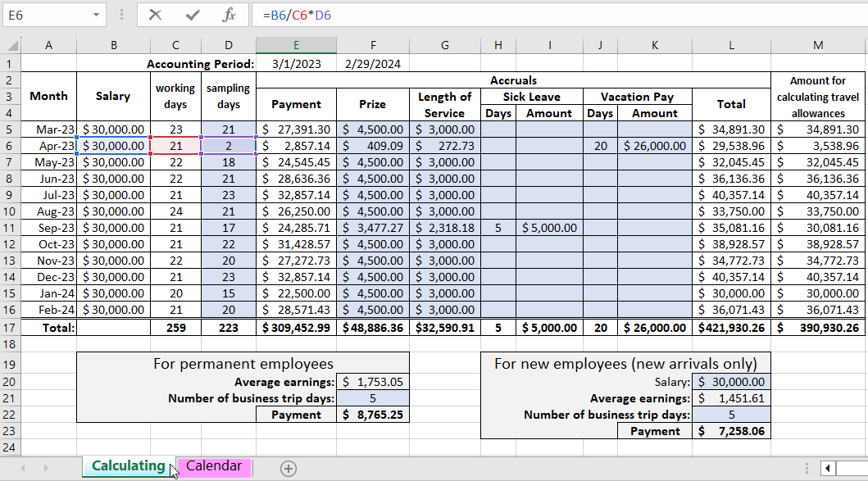Select the column E header
The width and height of the screenshot is (868, 481).
(x=296, y=46)
